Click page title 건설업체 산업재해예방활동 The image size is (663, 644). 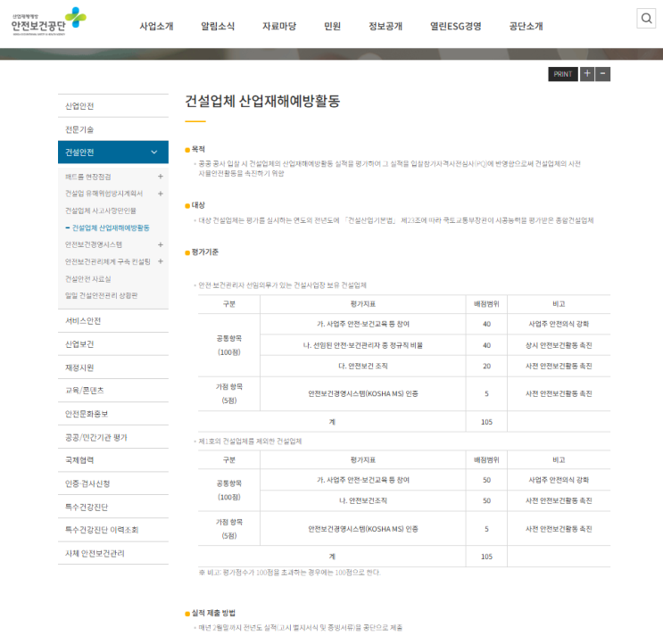click(262, 101)
